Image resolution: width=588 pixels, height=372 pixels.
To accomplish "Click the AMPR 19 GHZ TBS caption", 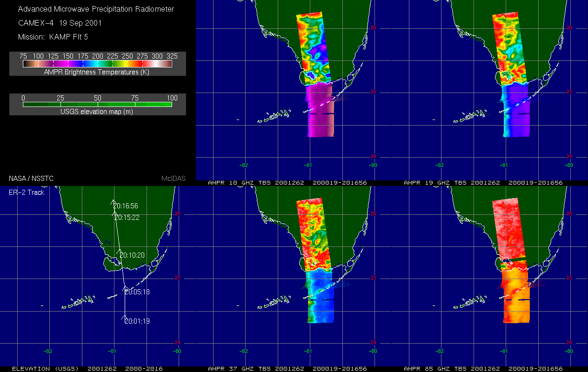I will pyautogui.click(x=483, y=183).
